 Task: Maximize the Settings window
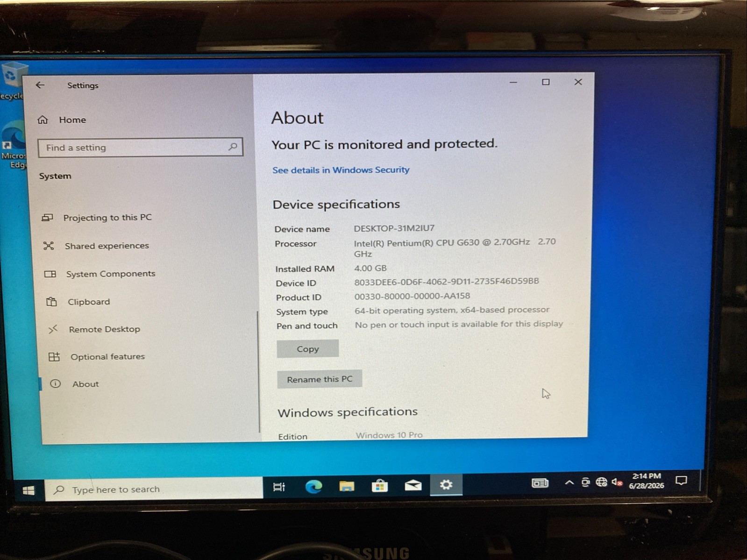coord(546,82)
